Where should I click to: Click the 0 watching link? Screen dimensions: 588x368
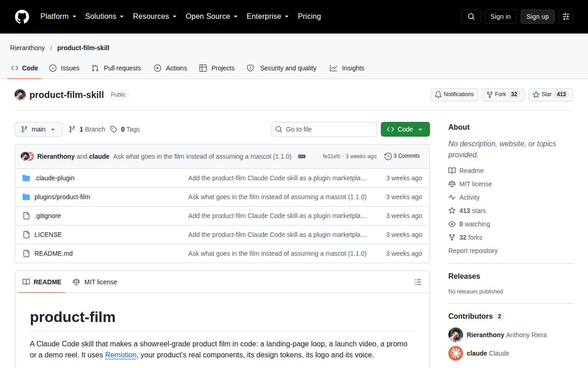click(469, 224)
